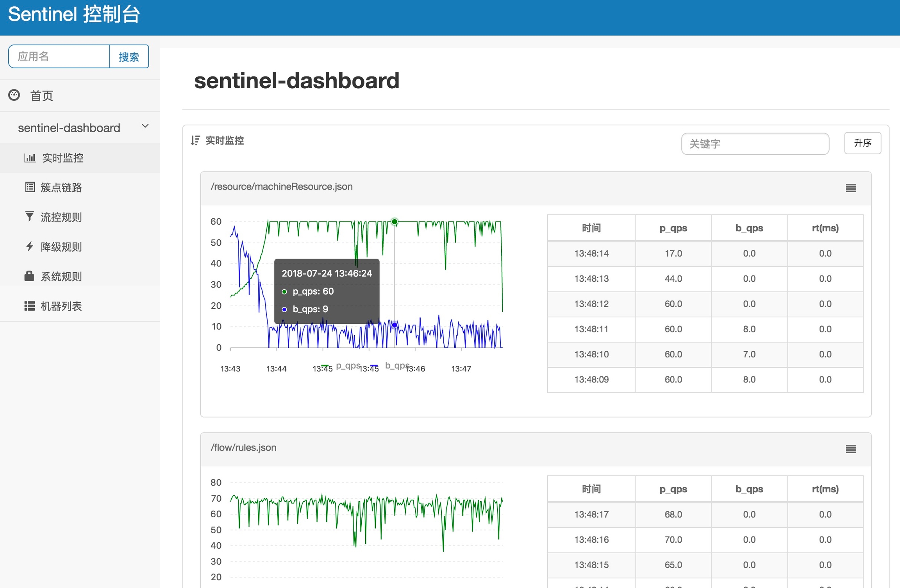Image resolution: width=900 pixels, height=588 pixels.
Task: Collapse the sentinel-dashboard sidebar chevron
Action: (x=145, y=126)
